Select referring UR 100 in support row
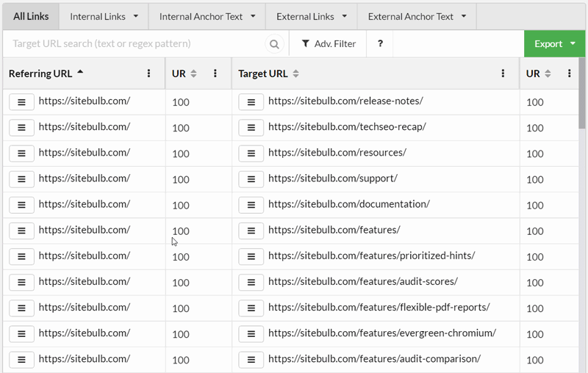This screenshot has width=588, height=373. pos(181,180)
